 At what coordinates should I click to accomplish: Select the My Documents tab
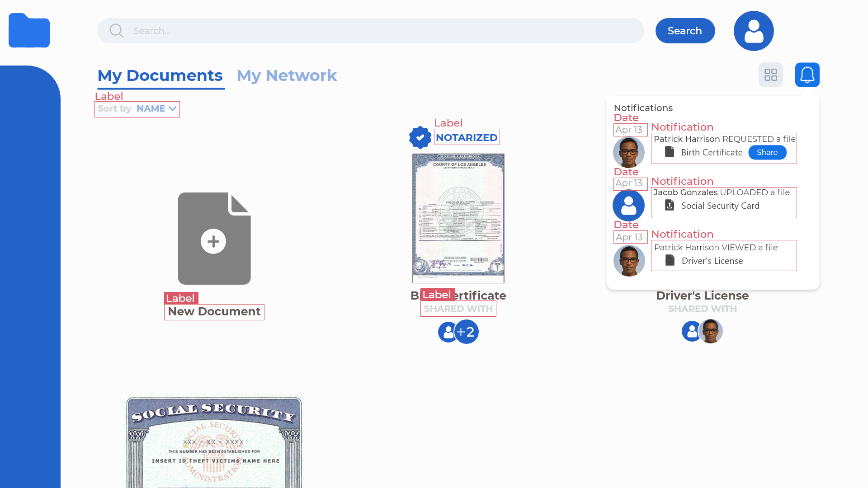pos(160,75)
